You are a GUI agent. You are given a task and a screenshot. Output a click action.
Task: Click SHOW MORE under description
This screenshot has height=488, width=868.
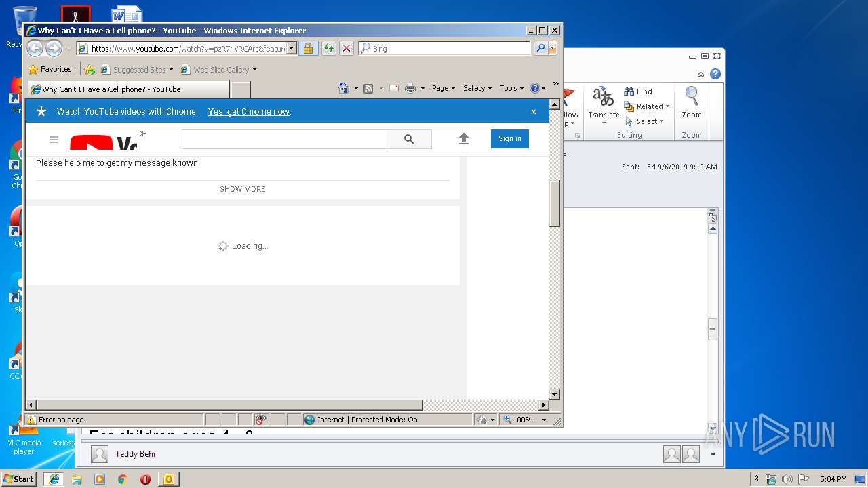243,189
